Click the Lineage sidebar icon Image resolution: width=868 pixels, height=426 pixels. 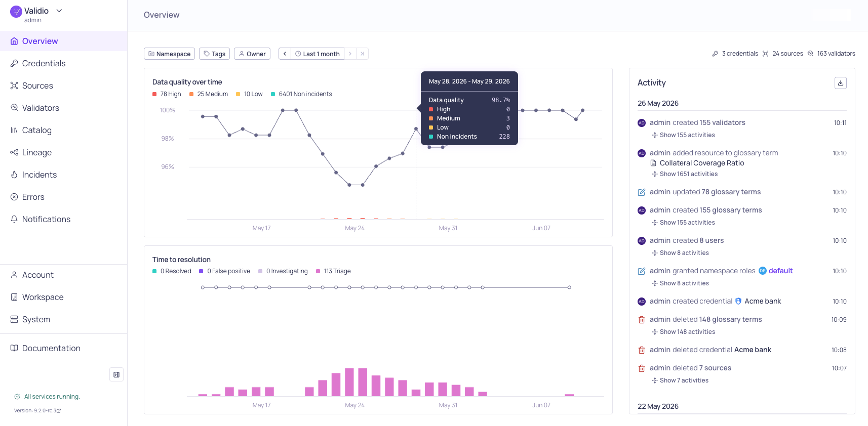pos(14,152)
